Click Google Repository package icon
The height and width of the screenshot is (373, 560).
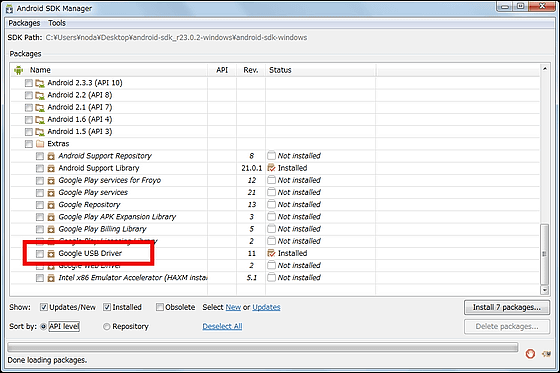point(51,205)
